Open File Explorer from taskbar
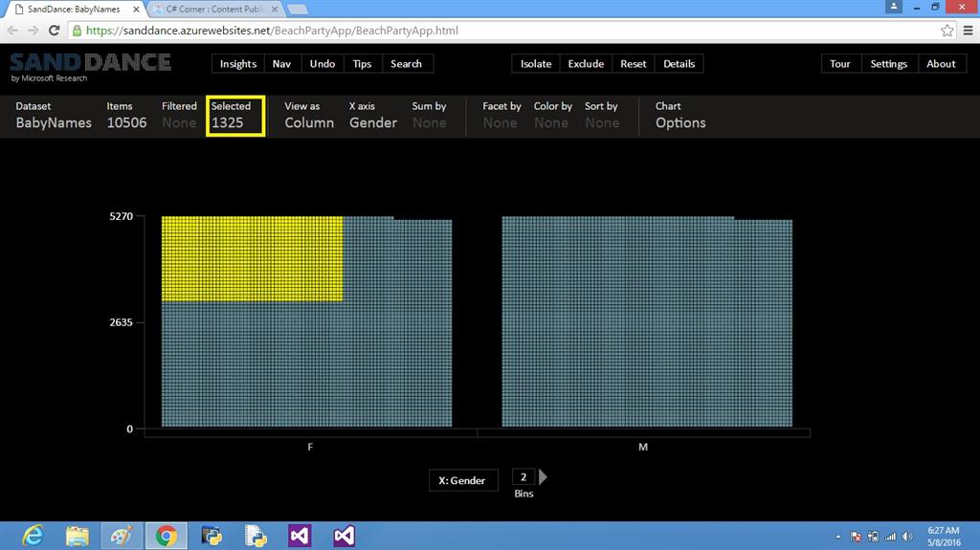This screenshot has width=980, height=550. 78,536
